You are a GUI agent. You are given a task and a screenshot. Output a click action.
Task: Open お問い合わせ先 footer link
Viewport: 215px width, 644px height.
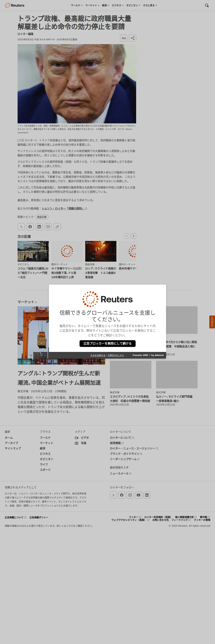[160, 520]
